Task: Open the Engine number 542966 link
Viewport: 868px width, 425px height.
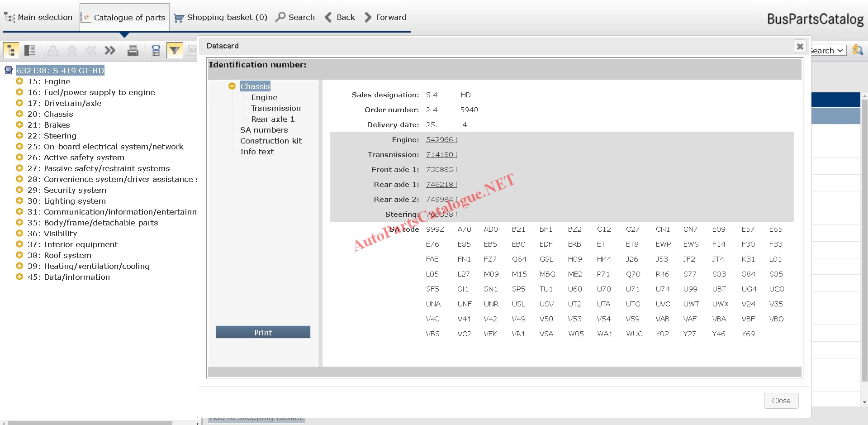Action: [x=441, y=140]
